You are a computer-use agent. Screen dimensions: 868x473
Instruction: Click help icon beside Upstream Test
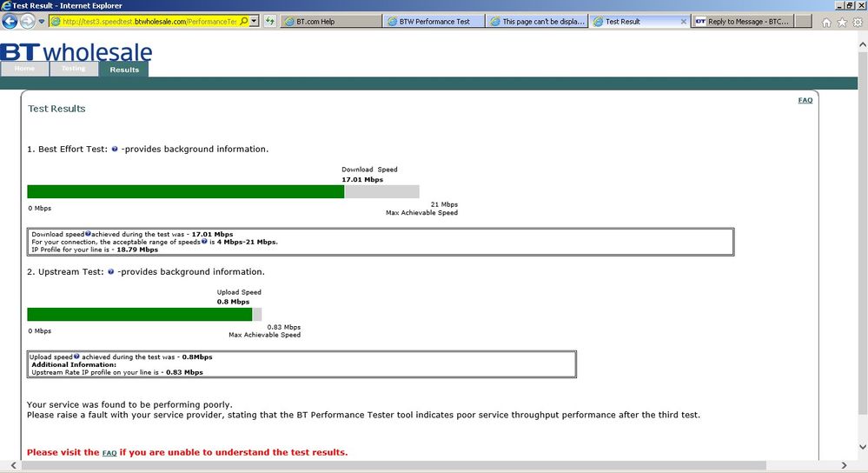click(x=110, y=272)
